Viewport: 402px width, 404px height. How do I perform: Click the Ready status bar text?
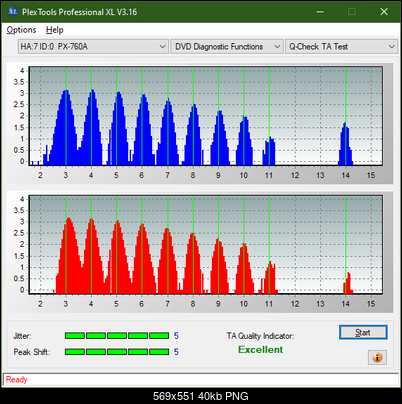point(16,380)
